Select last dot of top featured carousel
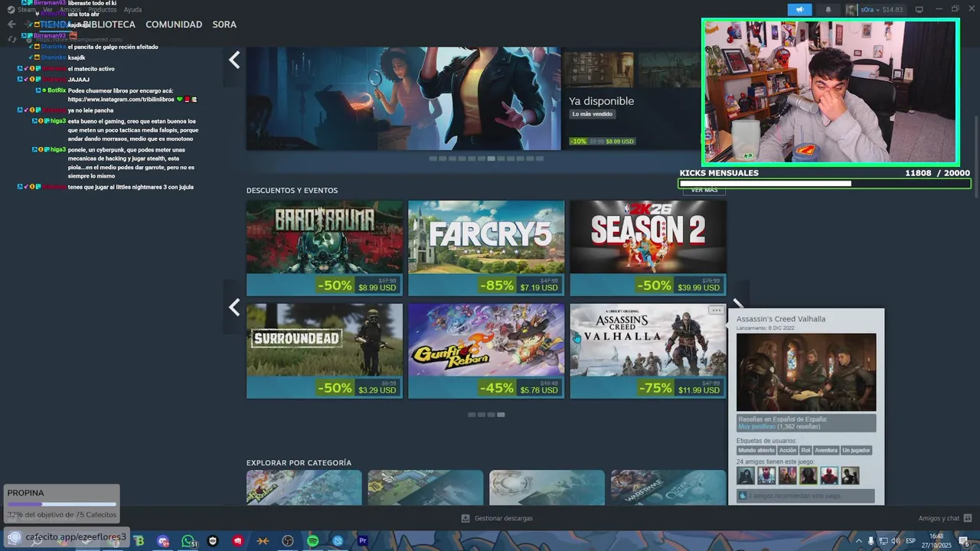980x551 pixels. tap(540, 158)
